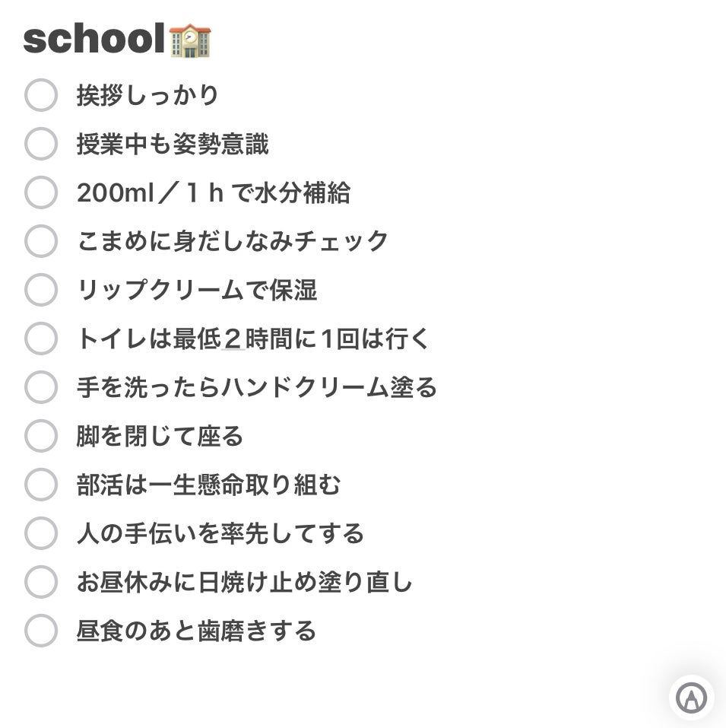The width and height of the screenshot is (726, 728).
Task: Check off 手を洗ったらハンドクリーム塗る
Action: [x=41, y=388]
